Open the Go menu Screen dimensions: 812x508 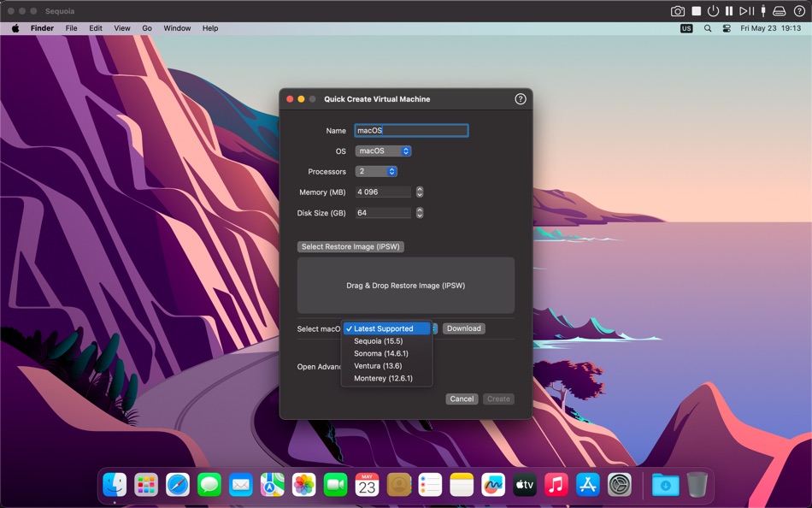pos(146,28)
